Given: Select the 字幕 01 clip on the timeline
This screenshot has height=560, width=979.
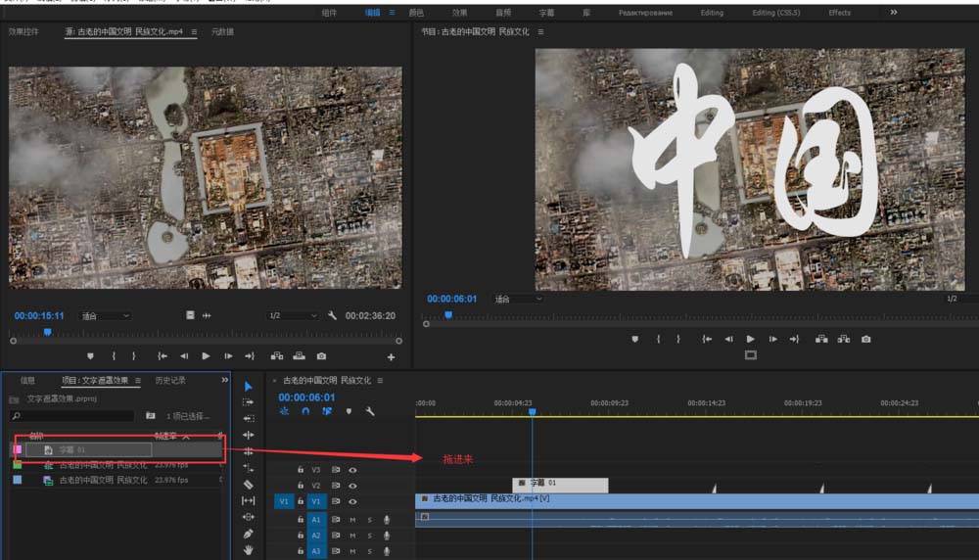Looking at the screenshot, I should pos(560,485).
